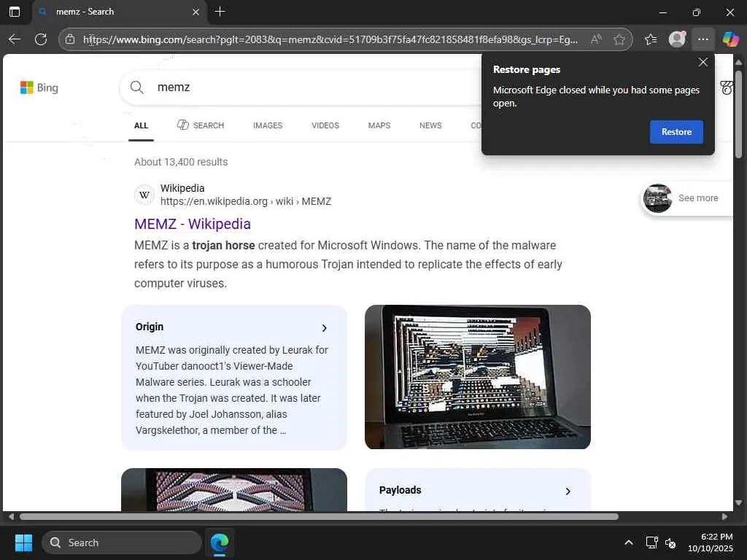Open network status tray icon
The height and width of the screenshot is (560, 747).
651,542
